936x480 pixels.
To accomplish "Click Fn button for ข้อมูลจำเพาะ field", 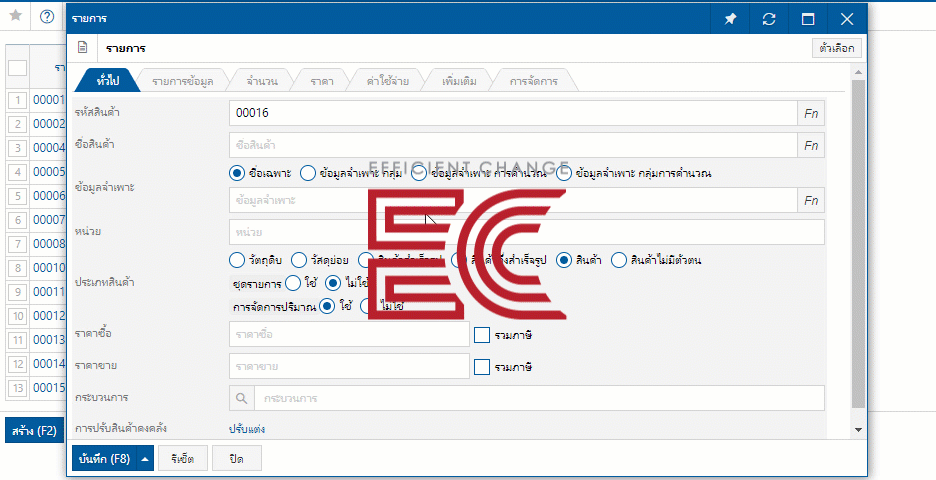I will (x=811, y=200).
